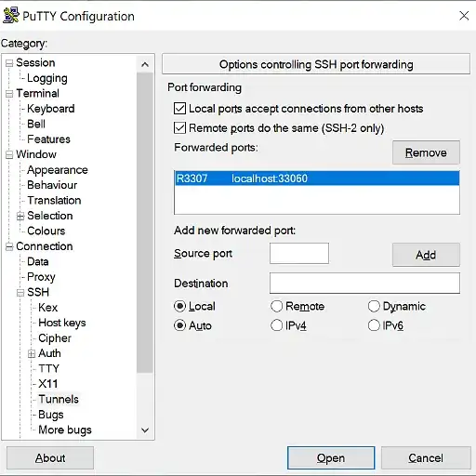476x476 pixels.
Task: Open the Cipher category
Action: tap(55, 338)
